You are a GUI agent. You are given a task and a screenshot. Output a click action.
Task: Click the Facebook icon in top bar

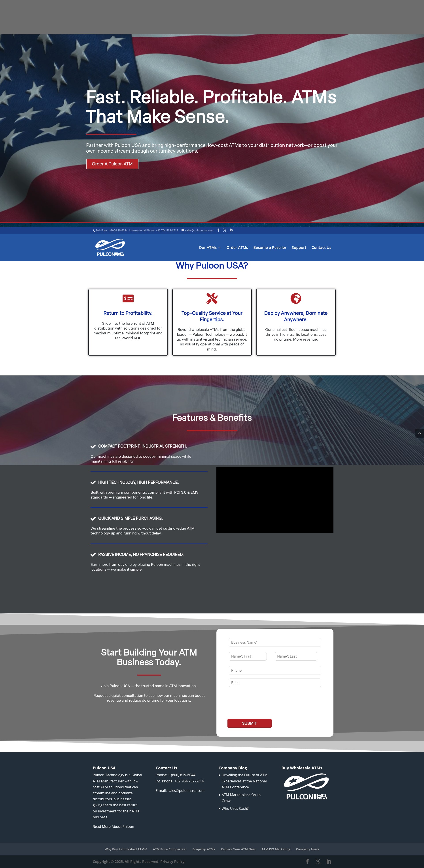click(x=218, y=230)
